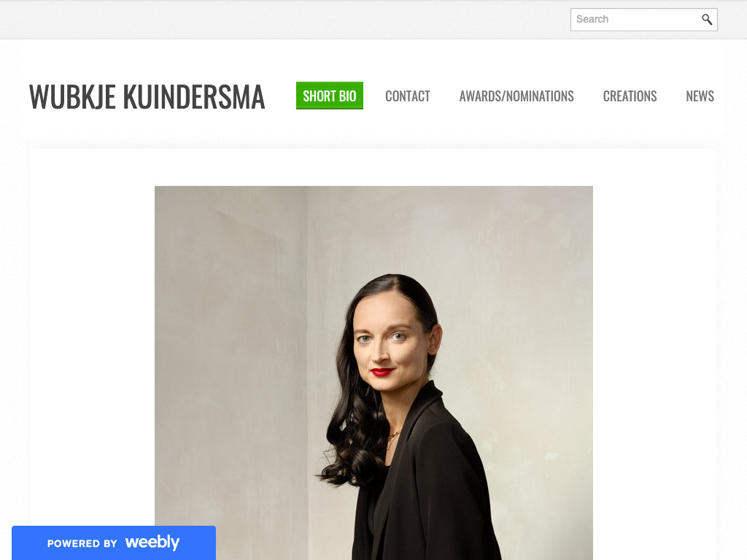Open the Short Bio page tab
The width and height of the screenshot is (747, 560).
point(330,96)
